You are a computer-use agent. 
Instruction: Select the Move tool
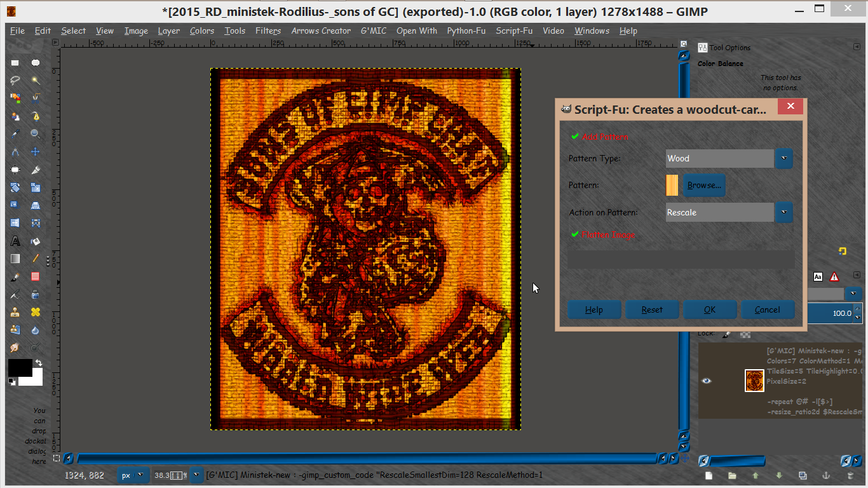point(36,152)
